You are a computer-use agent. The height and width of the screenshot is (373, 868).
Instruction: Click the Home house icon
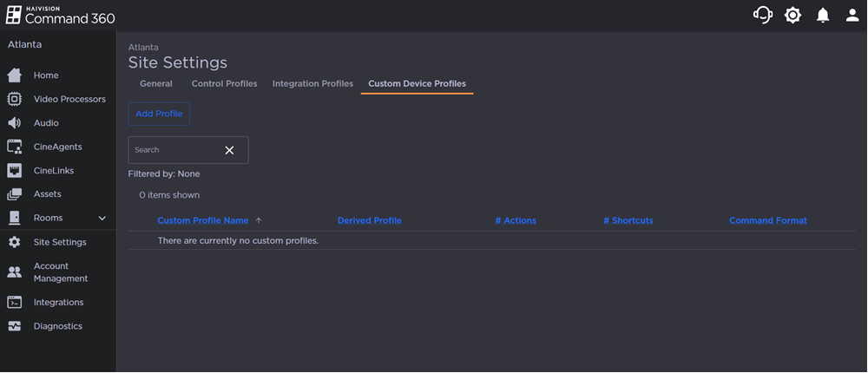coord(15,75)
